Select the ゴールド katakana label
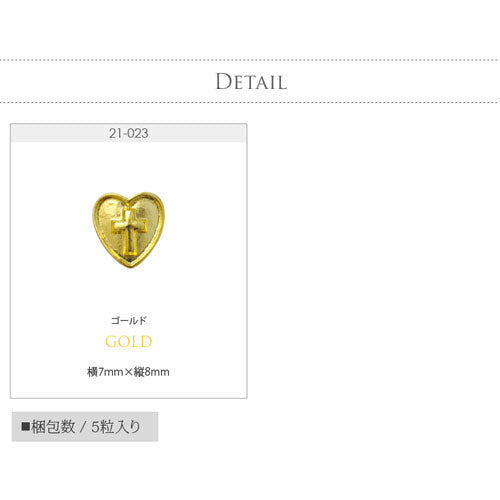This screenshot has height=500, width=500. coord(129,321)
